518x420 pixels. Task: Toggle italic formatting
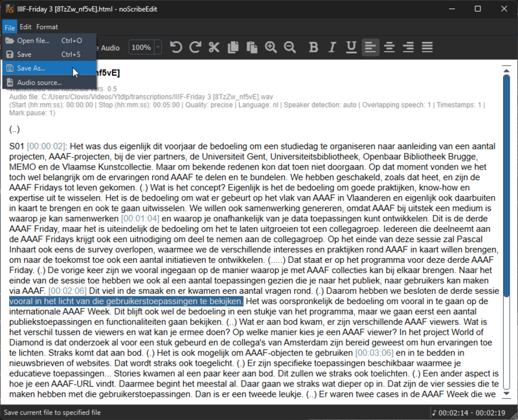pyautogui.click(x=331, y=47)
